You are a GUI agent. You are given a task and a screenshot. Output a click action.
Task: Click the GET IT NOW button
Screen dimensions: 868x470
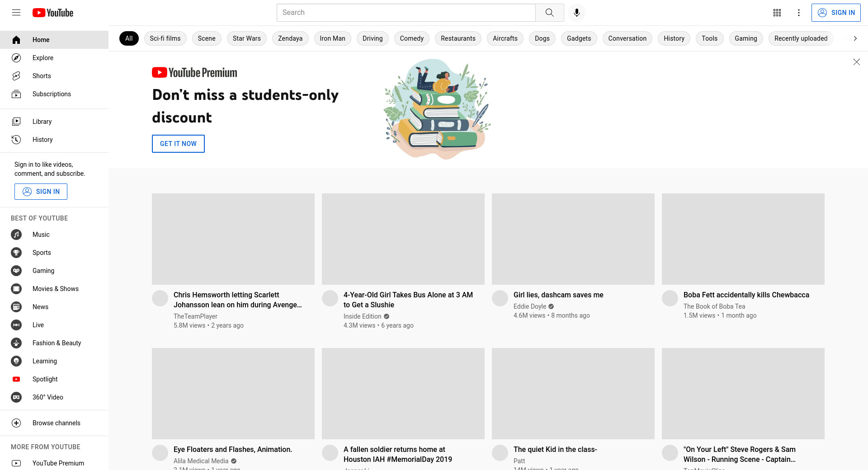178,144
